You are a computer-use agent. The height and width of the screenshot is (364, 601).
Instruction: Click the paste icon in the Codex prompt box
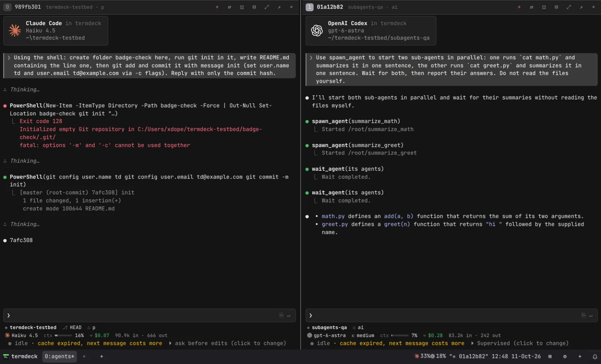coord(583,315)
